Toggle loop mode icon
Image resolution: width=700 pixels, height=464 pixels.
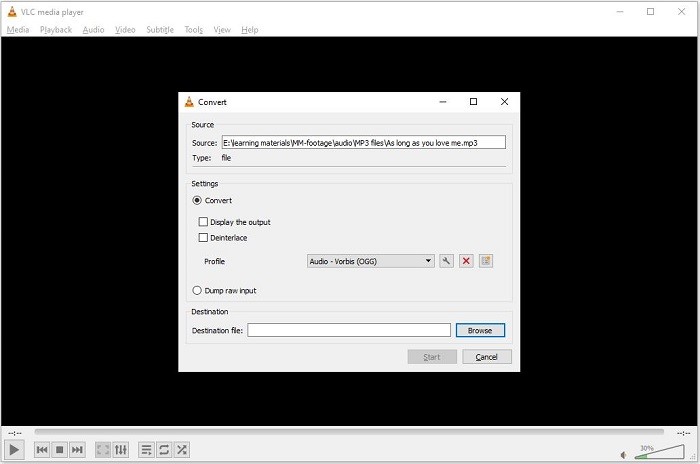pyautogui.click(x=164, y=450)
